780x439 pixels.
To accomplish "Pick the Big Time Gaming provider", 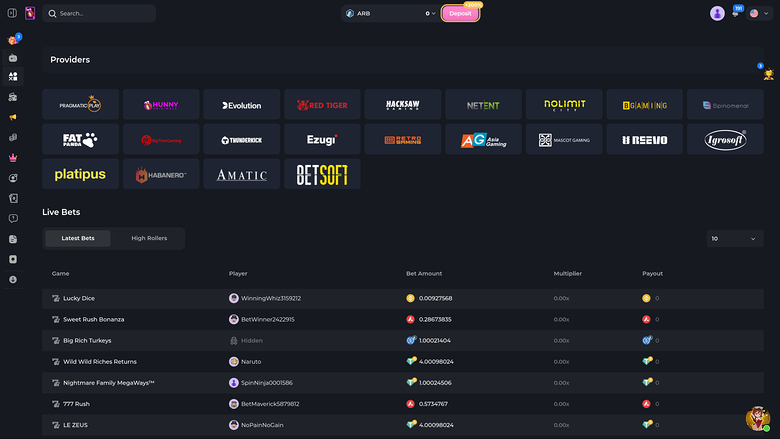I will pos(161,139).
